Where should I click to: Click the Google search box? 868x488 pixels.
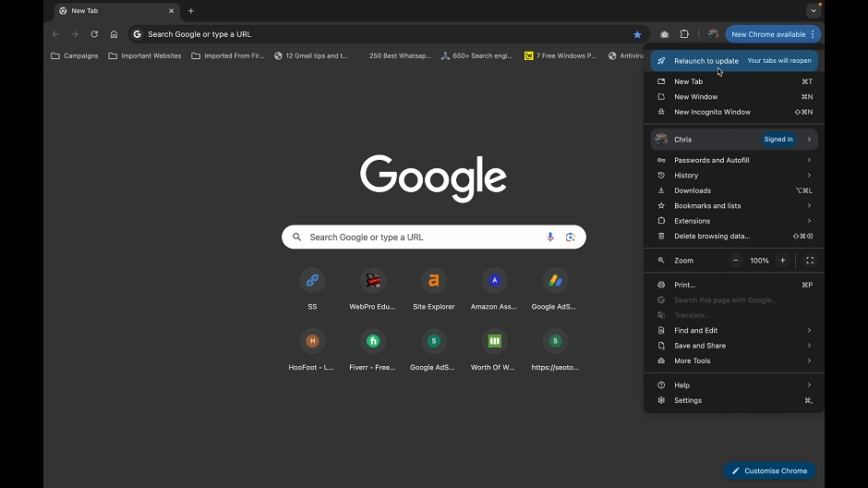click(x=434, y=238)
